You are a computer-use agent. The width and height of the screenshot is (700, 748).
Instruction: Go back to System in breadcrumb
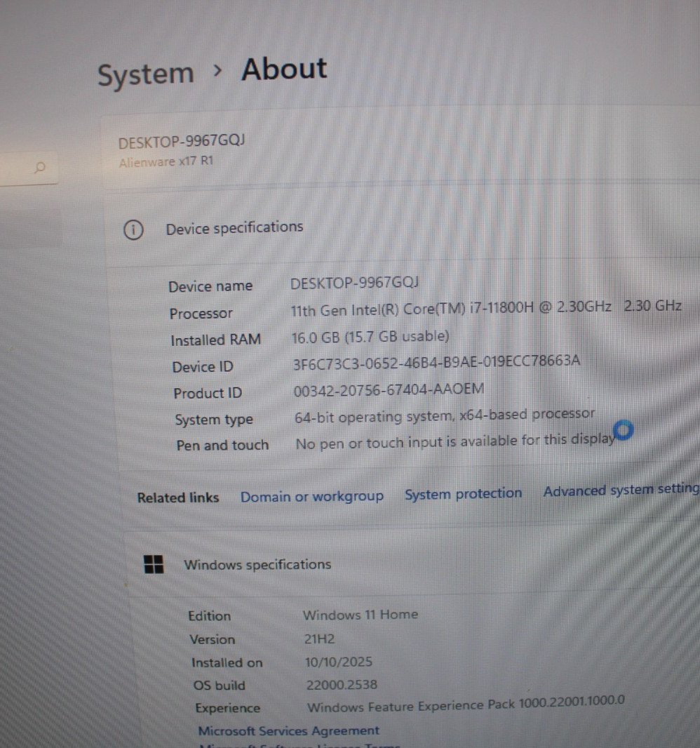coord(145,74)
